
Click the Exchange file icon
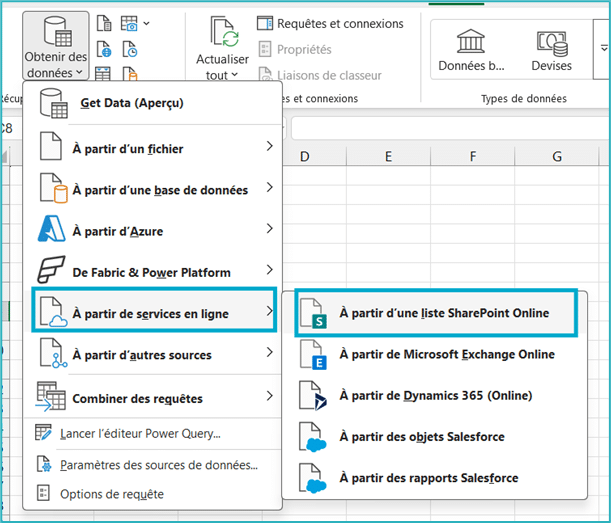coord(314,355)
